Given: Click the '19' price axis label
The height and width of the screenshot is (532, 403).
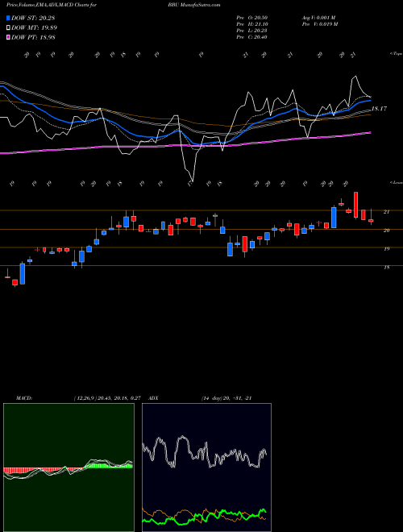Looking at the screenshot, I should click(x=386, y=249).
